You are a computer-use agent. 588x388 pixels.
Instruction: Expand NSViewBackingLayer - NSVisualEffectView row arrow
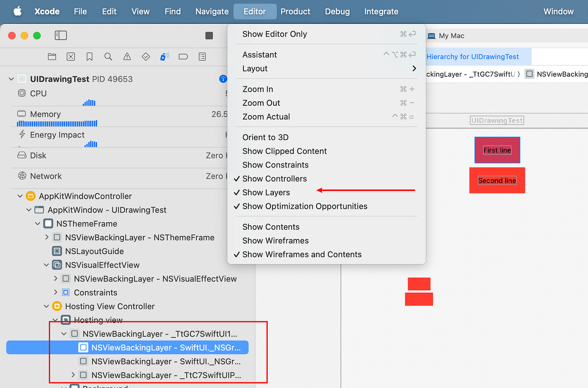pos(56,279)
